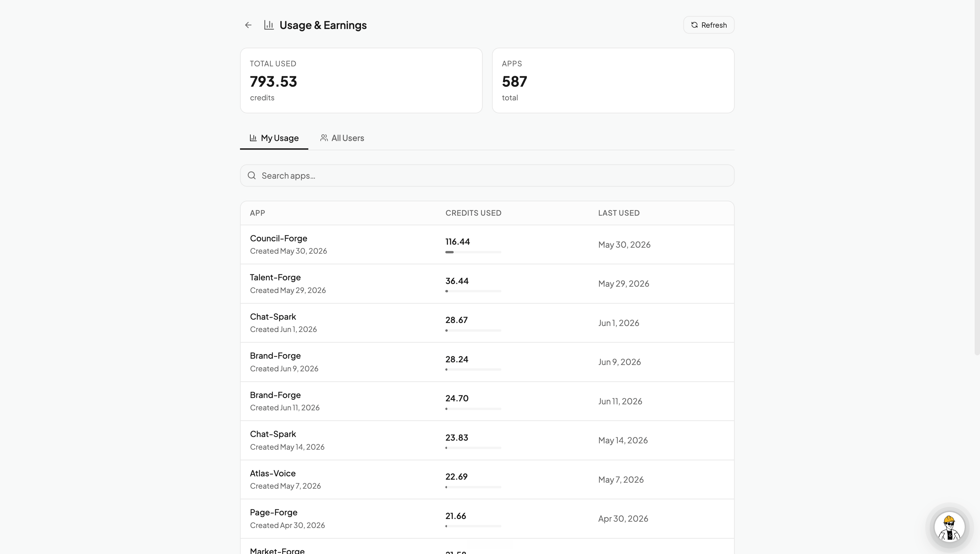Switch to the My Usage tab
Image resolution: width=980 pixels, height=554 pixels.
pyautogui.click(x=274, y=138)
